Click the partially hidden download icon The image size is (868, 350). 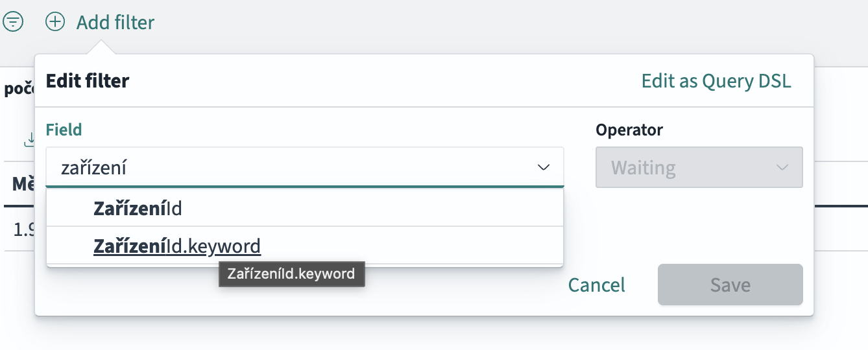pyautogui.click(x=29, y=139)
